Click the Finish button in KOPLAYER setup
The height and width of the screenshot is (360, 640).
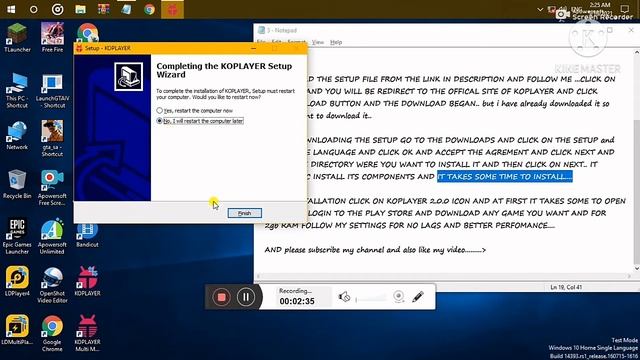pos(244,213)
